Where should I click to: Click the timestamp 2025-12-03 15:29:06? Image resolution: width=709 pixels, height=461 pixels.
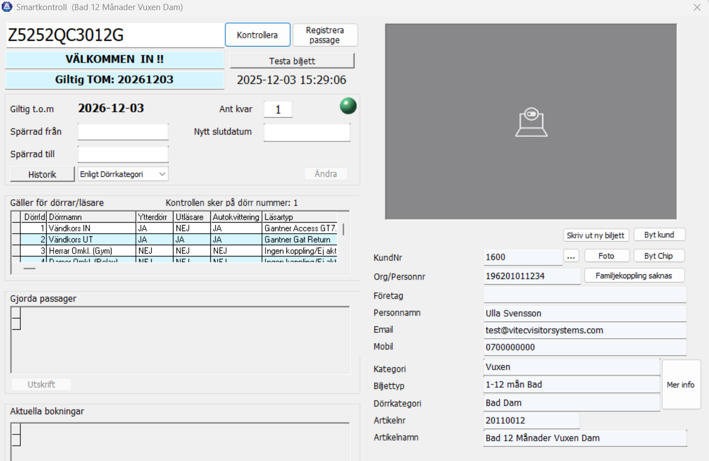coord(292,80)
